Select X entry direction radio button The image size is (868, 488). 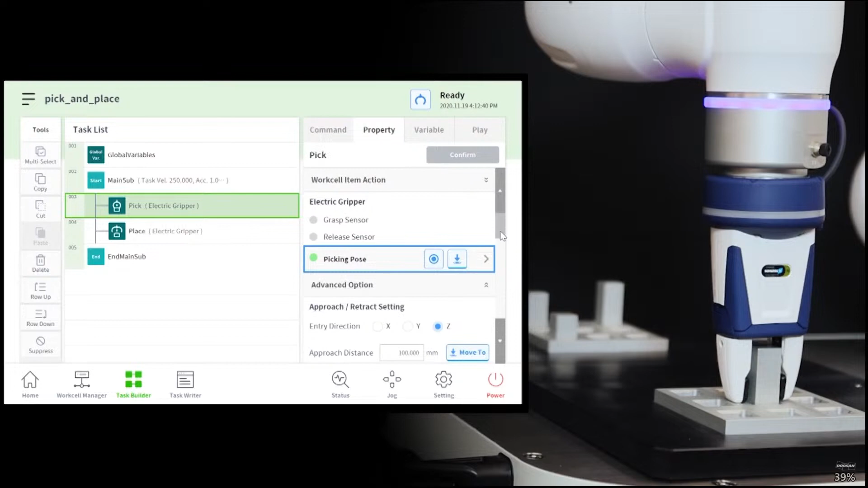[x=377, y=326]
